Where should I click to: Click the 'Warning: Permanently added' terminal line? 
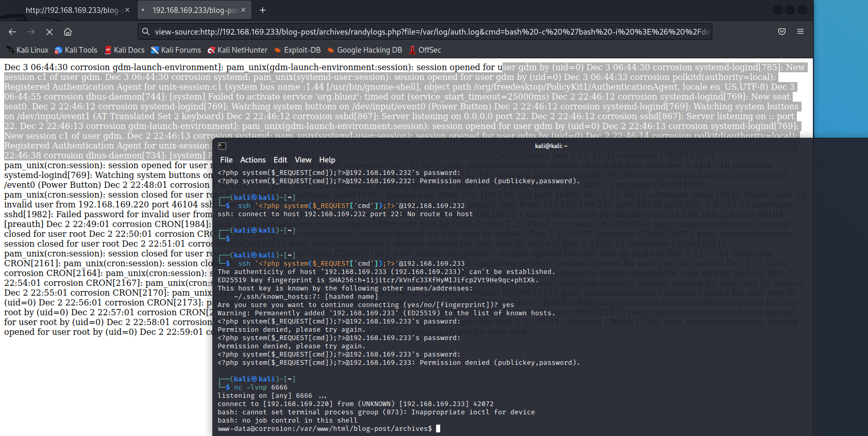pos(386,313)
